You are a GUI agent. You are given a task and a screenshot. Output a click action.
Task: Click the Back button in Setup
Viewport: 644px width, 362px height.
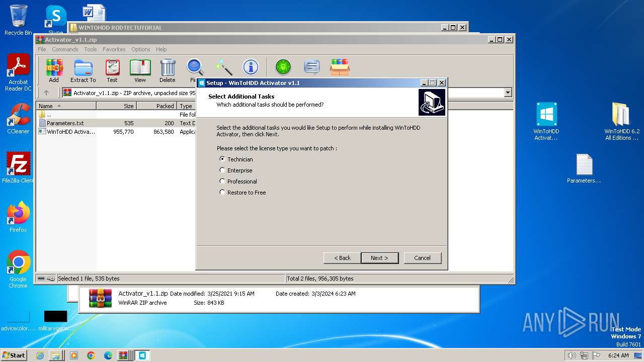(342, 258)
